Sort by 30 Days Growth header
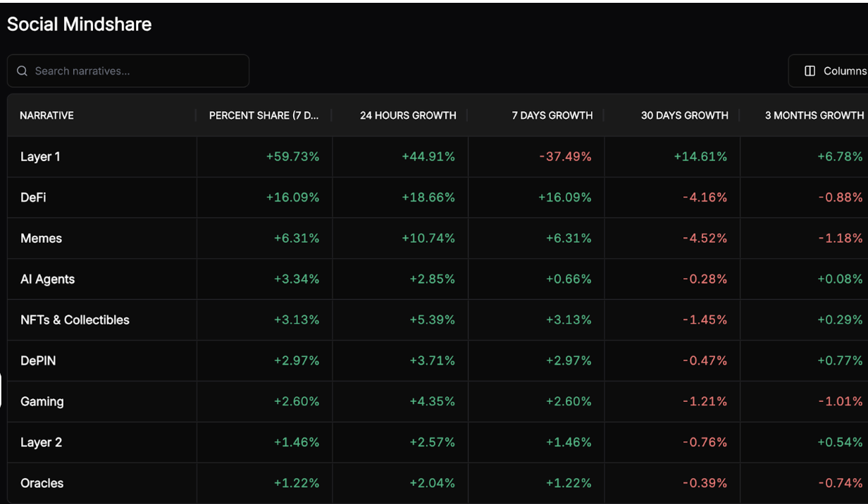This screenshot has height=504, width=868. [x=684, y=115]
